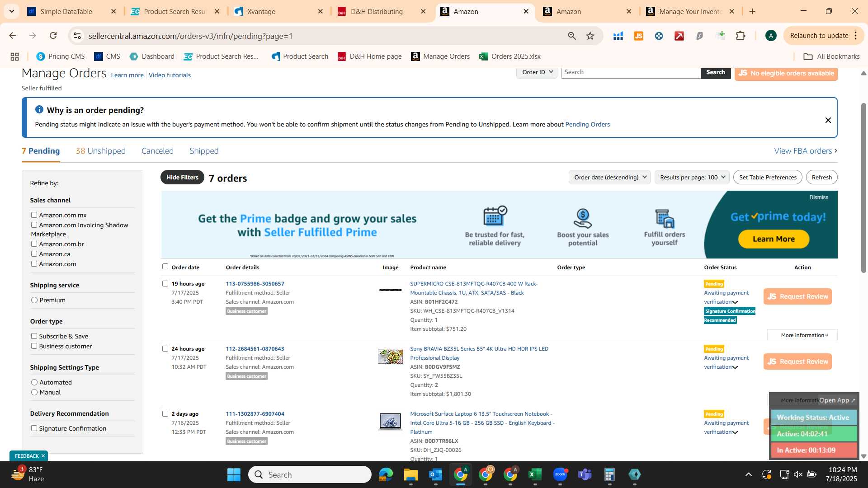Switch to the 38 Unshipped tab
868x488 pixels.
[x=101, y=151]
